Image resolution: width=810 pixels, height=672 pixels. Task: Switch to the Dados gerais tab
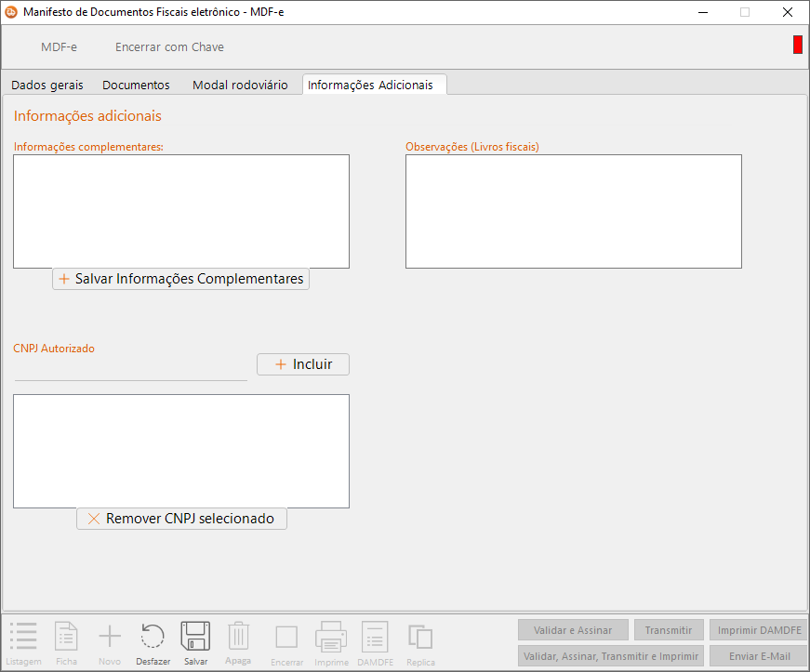click(x=47, y=85)
